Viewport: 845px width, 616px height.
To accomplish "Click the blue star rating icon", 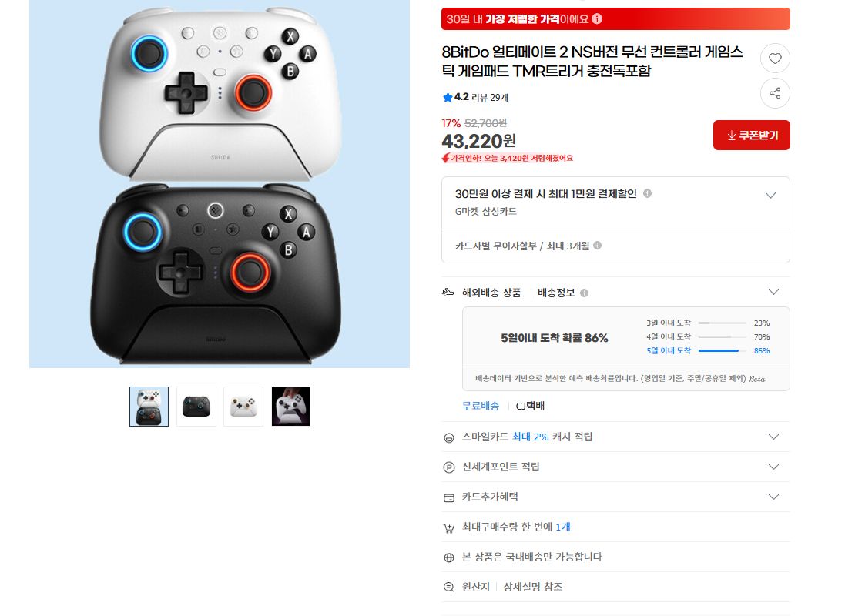I will tap(448, 98).
